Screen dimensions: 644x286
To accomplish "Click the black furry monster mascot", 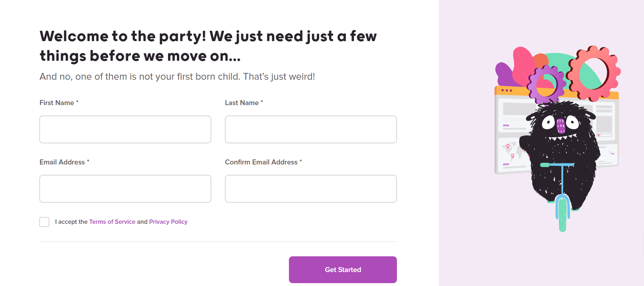I will point(565,150).
